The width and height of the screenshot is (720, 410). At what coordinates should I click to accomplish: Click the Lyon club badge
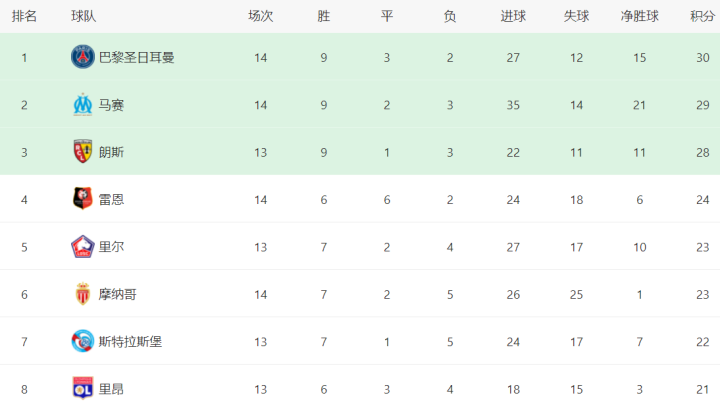coord(82,388)
